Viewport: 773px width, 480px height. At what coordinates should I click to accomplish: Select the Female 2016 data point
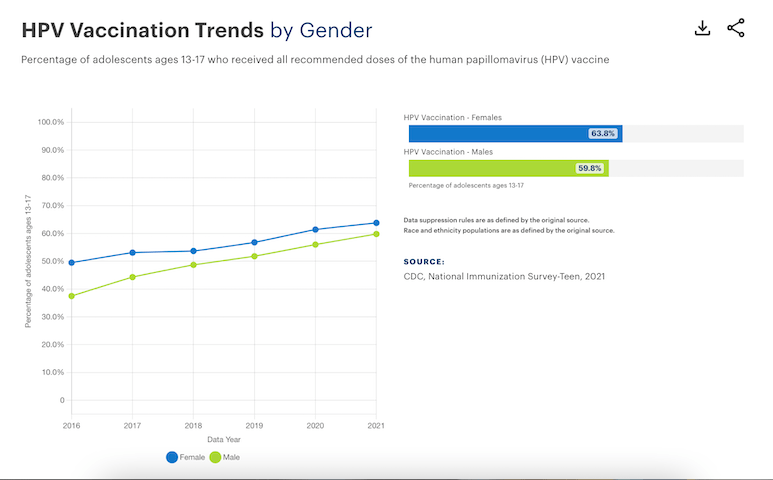coord(71,263)
